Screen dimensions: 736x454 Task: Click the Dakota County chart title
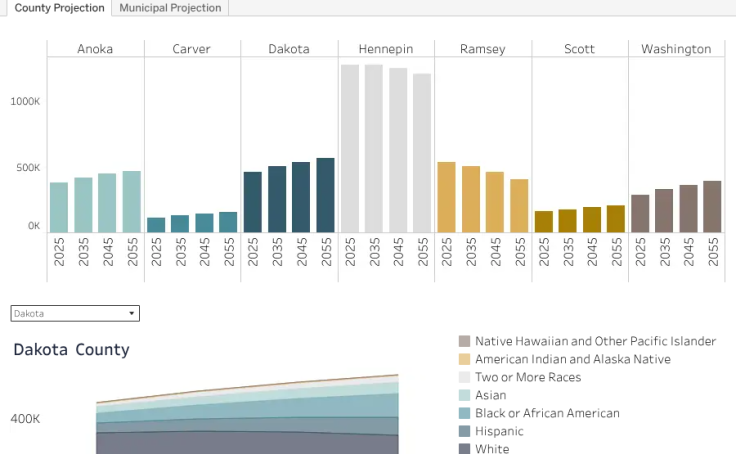[71, 350]
